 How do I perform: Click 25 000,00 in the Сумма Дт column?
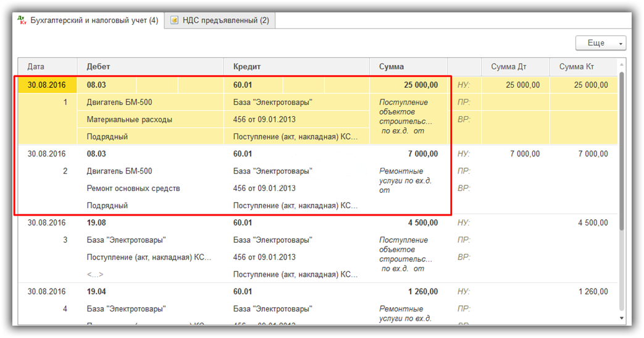click(522, 85)
